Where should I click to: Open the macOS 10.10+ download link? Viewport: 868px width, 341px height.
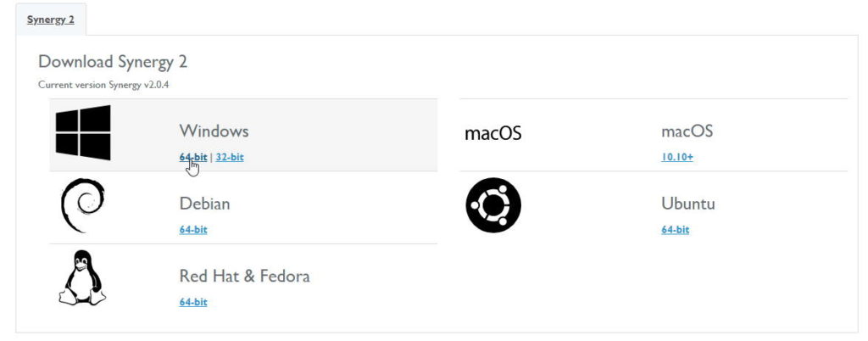677,157
